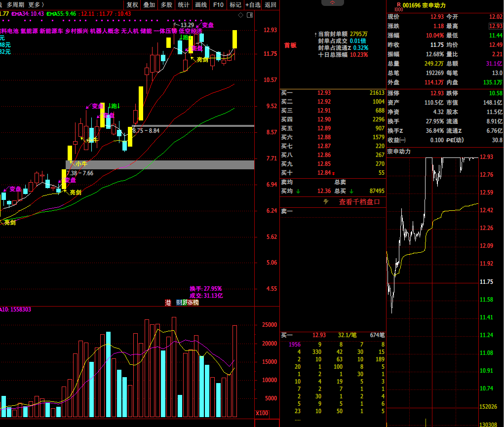Click the 成交: 31.13亿 chart label
Image resolution: width=504 pixels, height=427 pixels.
pos(206,296)
